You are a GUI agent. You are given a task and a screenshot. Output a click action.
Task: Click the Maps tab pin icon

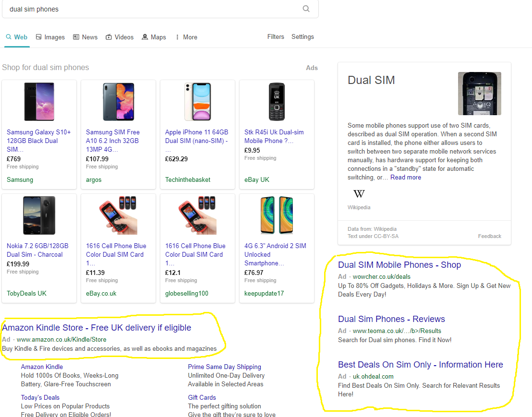click(x=145, y=36)
